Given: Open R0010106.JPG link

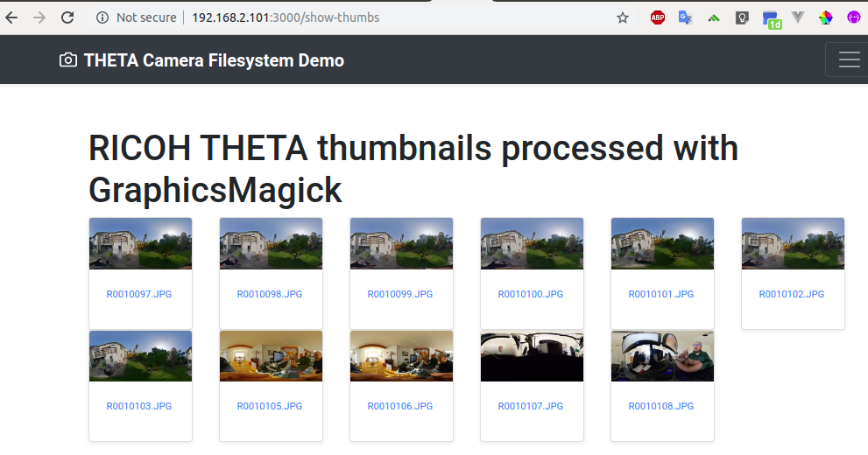Looking at the screenshot, I should (400, 406).
